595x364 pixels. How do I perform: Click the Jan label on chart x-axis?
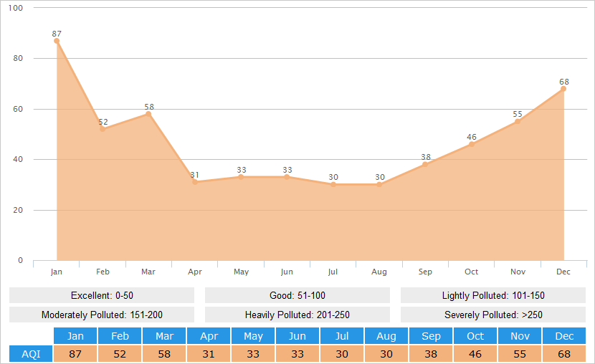(x=56, y=272)
